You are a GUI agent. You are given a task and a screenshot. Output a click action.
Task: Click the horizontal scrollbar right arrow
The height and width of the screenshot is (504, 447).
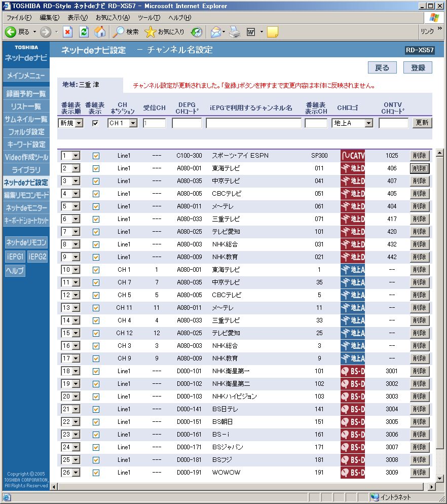click(x=432, y=487)
